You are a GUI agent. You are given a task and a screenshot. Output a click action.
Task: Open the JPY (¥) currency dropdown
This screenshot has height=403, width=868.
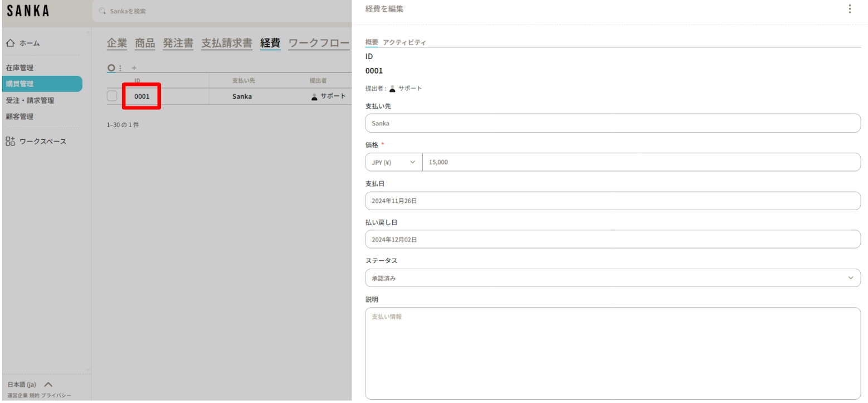393,162
